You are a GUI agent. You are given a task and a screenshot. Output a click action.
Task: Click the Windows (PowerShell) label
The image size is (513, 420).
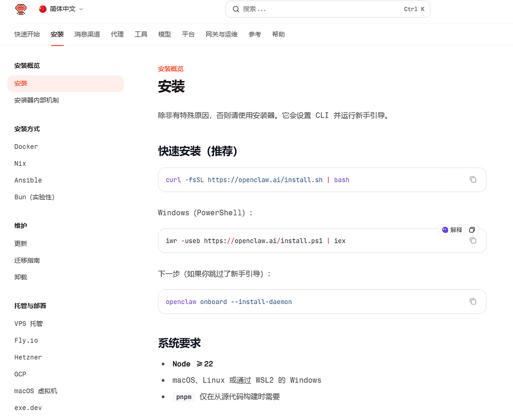205,213
